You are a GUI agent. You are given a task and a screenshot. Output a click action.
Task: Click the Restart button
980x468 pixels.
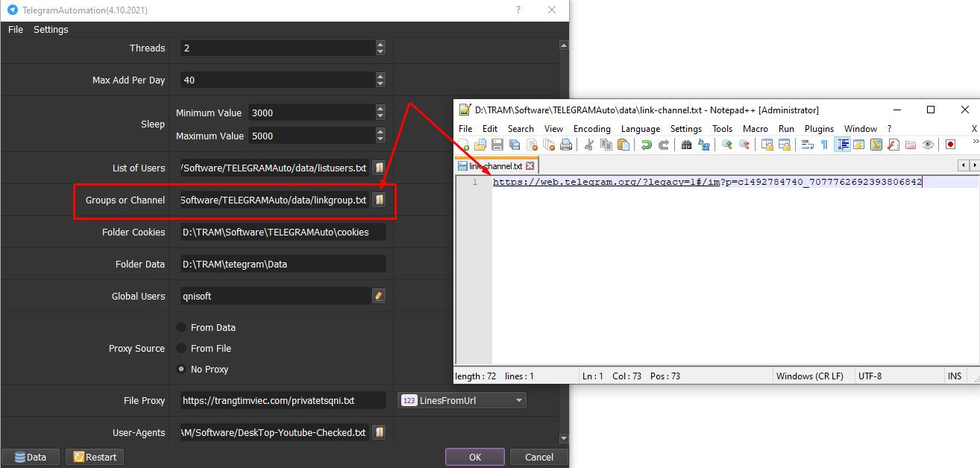pos(95,457)
